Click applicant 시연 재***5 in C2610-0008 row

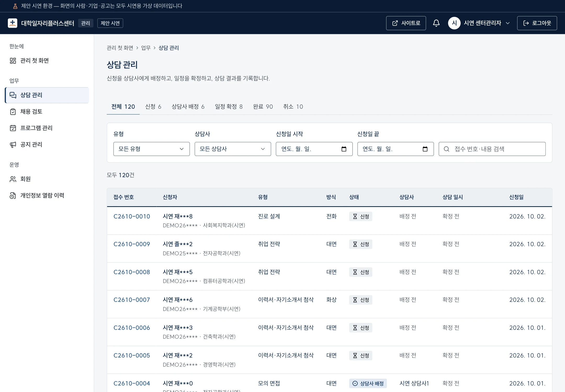click(178, 272)
